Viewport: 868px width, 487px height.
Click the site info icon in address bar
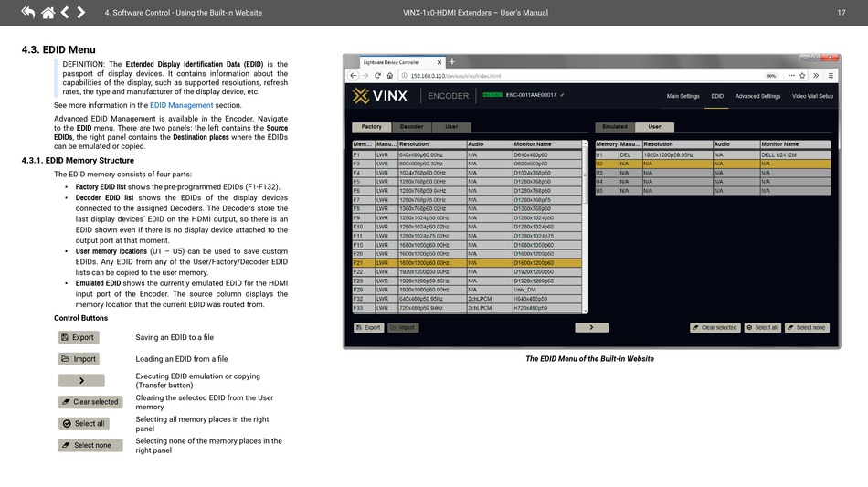(404, 76)
